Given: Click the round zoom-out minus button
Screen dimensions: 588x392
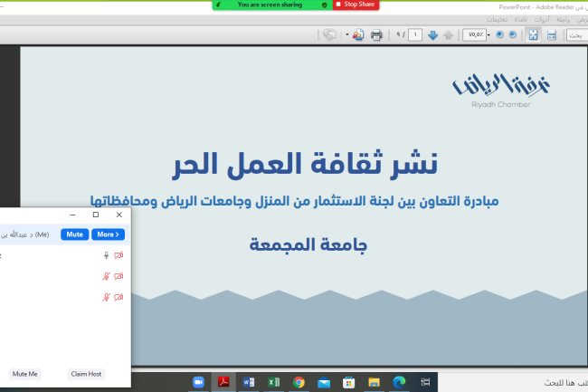Looking at the screenshot, I should [512, 35].
